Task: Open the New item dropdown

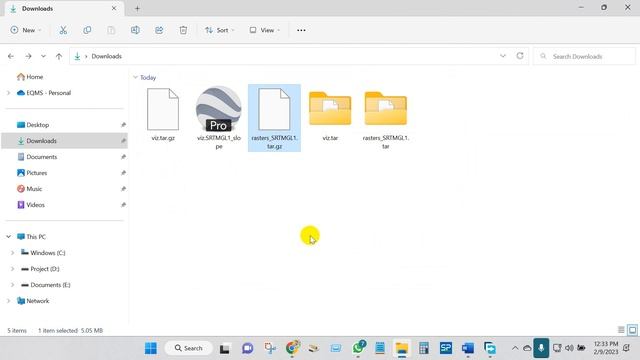Action: coord(26,30)
